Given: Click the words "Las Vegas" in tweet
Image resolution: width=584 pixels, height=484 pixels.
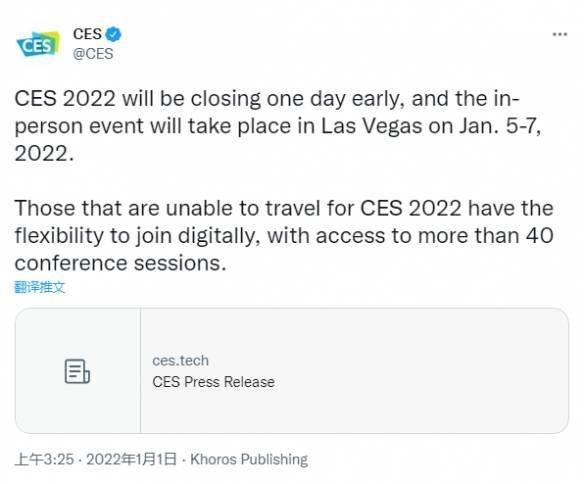Looking at the screenshot, I should [371, 126].
